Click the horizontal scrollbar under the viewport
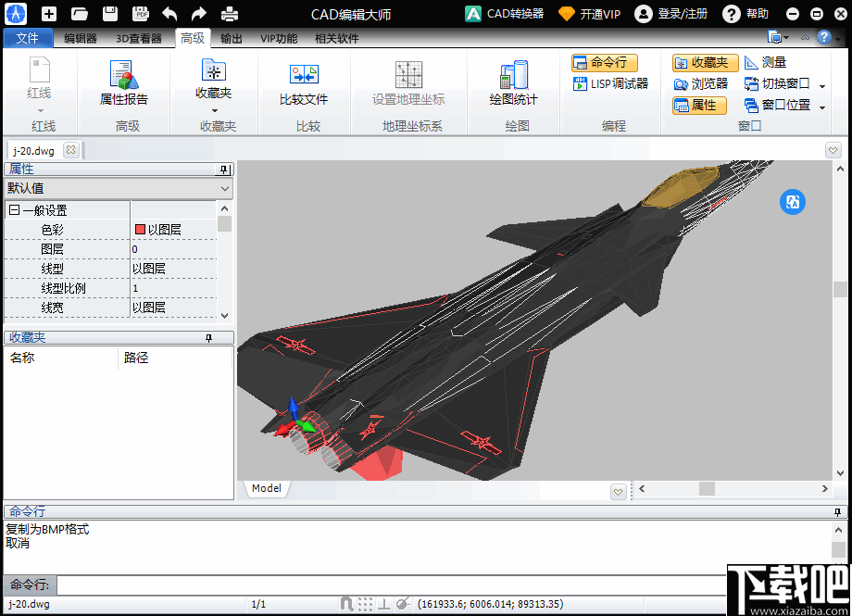 pyautogui.click(x=710, y=488)
